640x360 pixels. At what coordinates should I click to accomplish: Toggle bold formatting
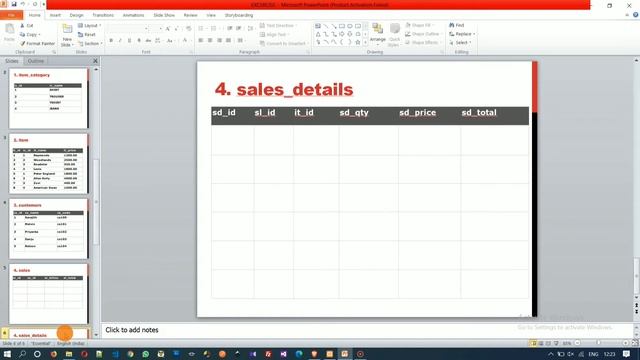[x=111, y=40]
